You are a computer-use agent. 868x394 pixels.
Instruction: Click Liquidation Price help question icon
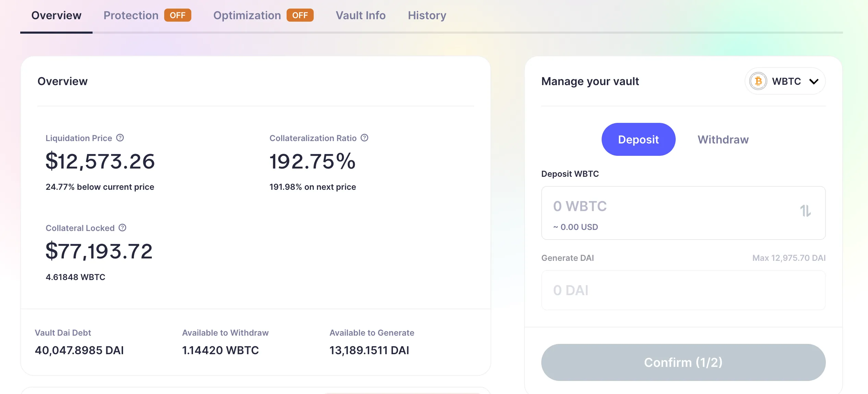point(120,138)
